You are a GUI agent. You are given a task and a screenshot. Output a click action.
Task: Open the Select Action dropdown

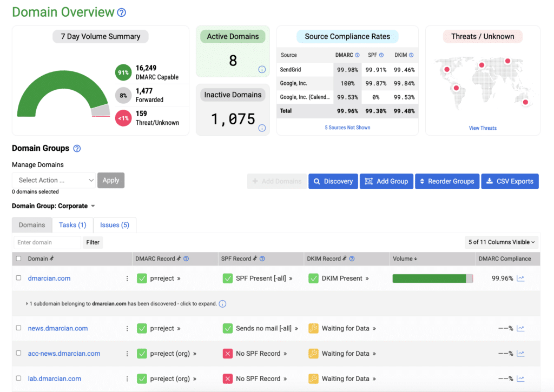[53, 180]
